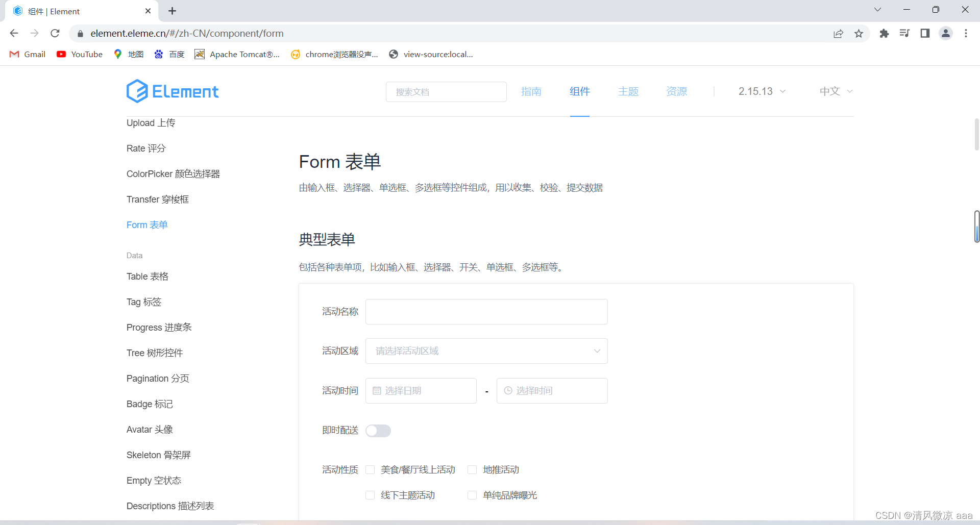Open the 中文 language dropdown
Screen dimensions: 980x525
pos(836,91)
